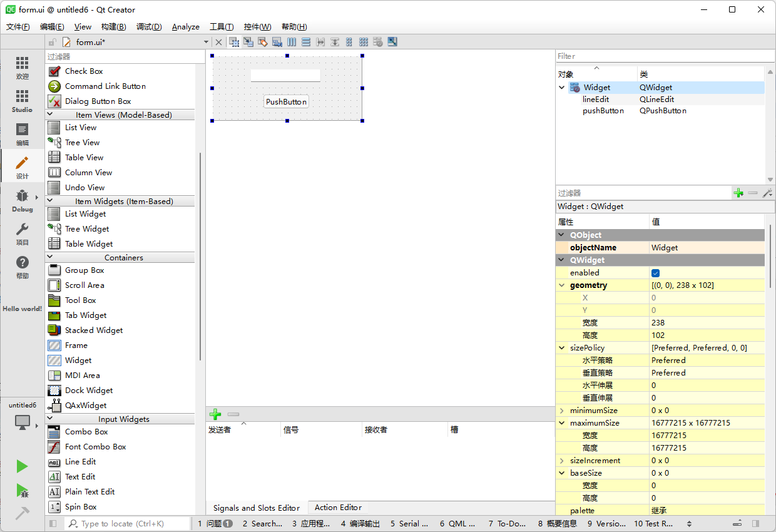
Task: Switch to 编辑 (Edit) mode
Action: pos(23,135)
